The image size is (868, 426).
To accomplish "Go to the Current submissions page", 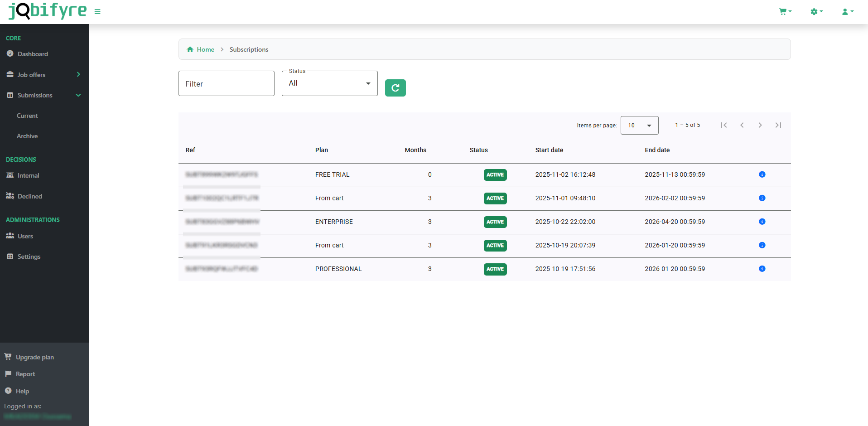I will [x=27, y=116].
